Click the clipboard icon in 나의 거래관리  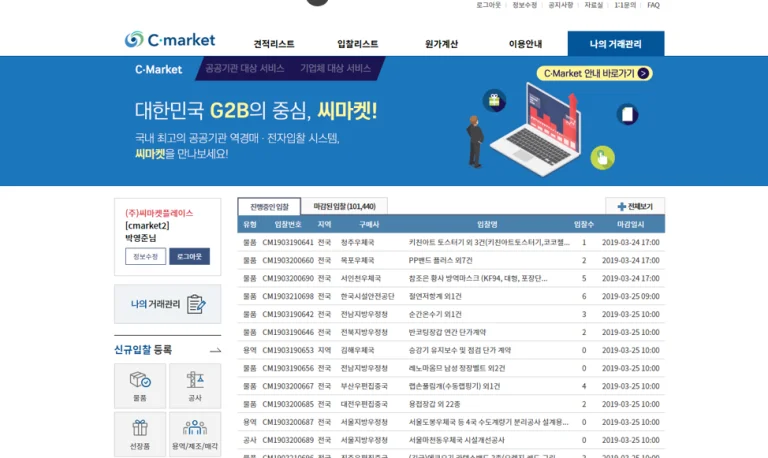[196, 304]
